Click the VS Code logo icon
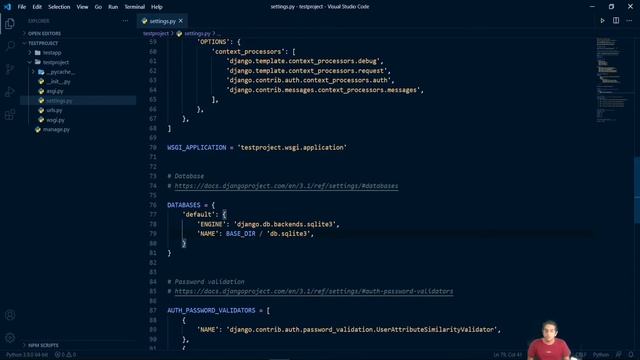 click(7, 7)
